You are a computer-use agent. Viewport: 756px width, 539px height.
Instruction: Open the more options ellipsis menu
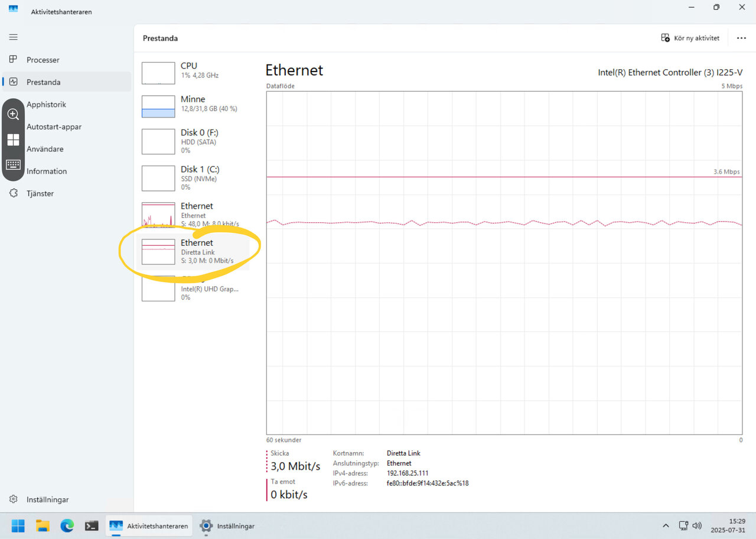point(741,38)
